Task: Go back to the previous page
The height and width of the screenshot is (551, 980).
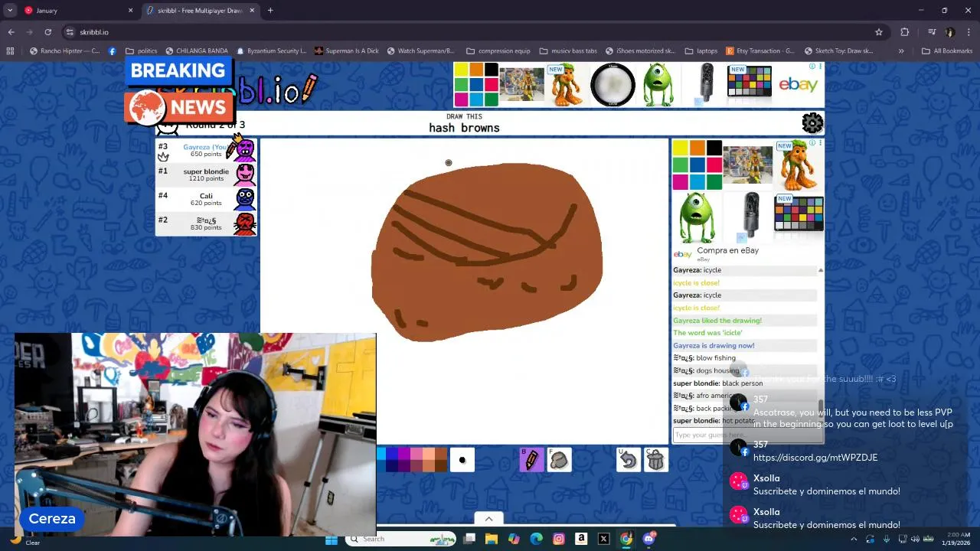Action: [x=11, y=32]
